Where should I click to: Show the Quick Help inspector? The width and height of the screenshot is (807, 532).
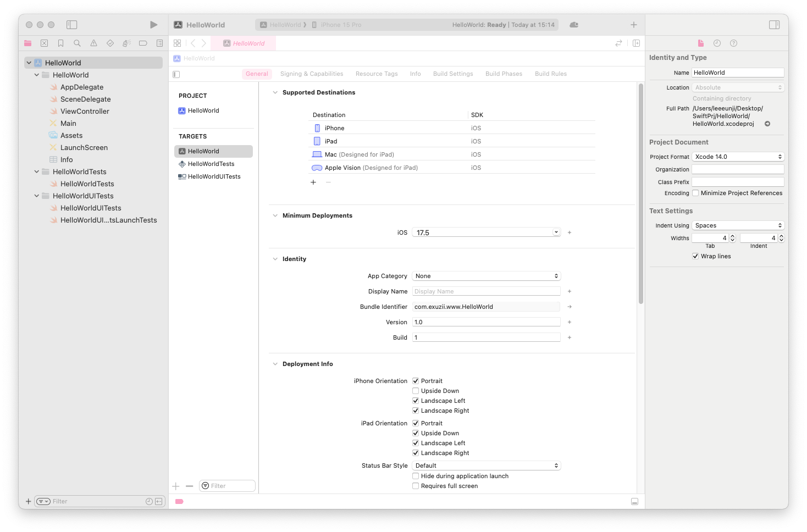coord(733,43)
